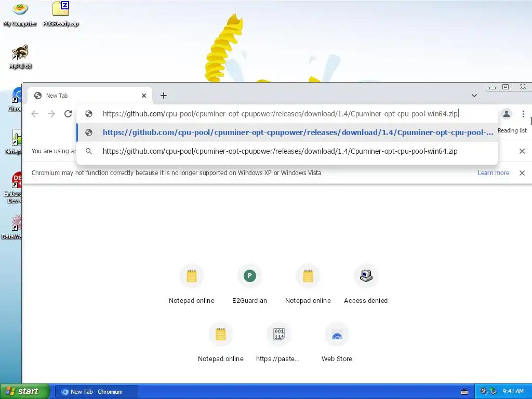Click the on-screen keyboard tray icon

click(x=464, y=392)
